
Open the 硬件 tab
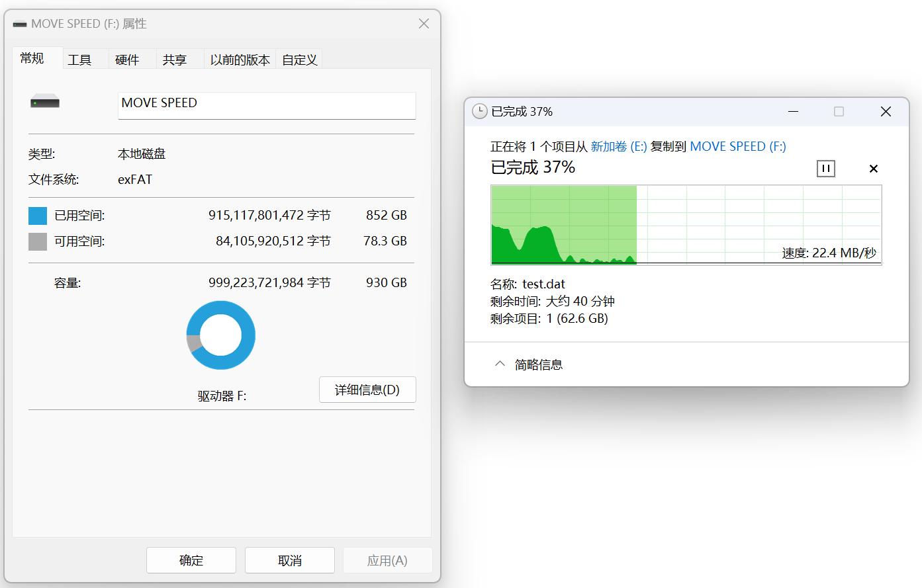[x=127, y=59]
